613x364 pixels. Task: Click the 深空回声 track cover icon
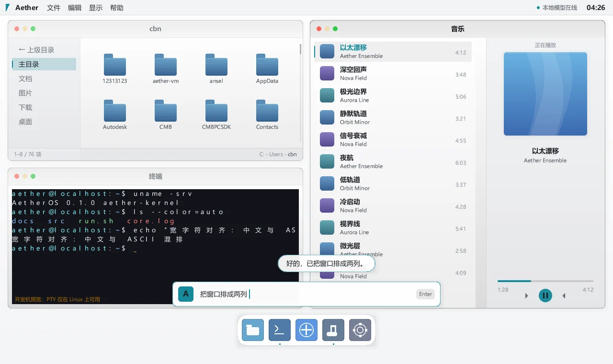[327, 73]
